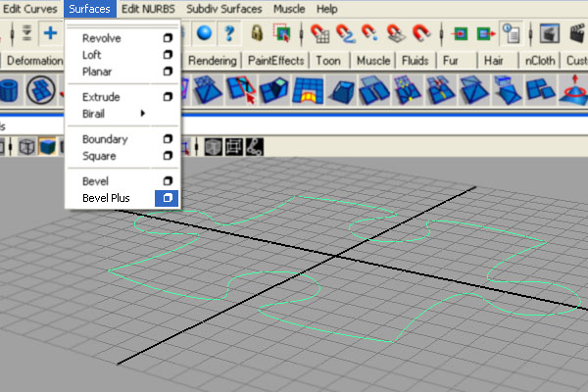Switch to the Fluids shelf tab
Screen dimensions: 588x392
(415, 61)
